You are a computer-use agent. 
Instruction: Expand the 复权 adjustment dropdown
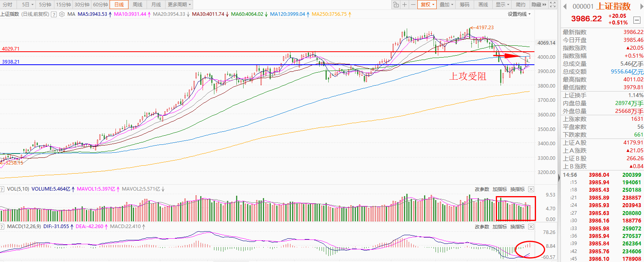pyautogui.click(x=427, y=5)
